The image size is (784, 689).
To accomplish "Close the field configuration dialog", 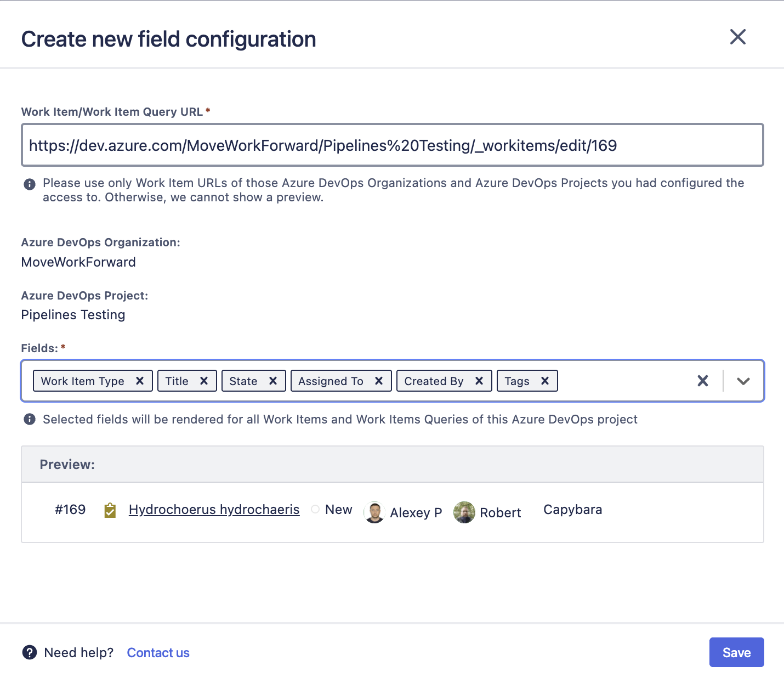I will click(x=738, y=37).
